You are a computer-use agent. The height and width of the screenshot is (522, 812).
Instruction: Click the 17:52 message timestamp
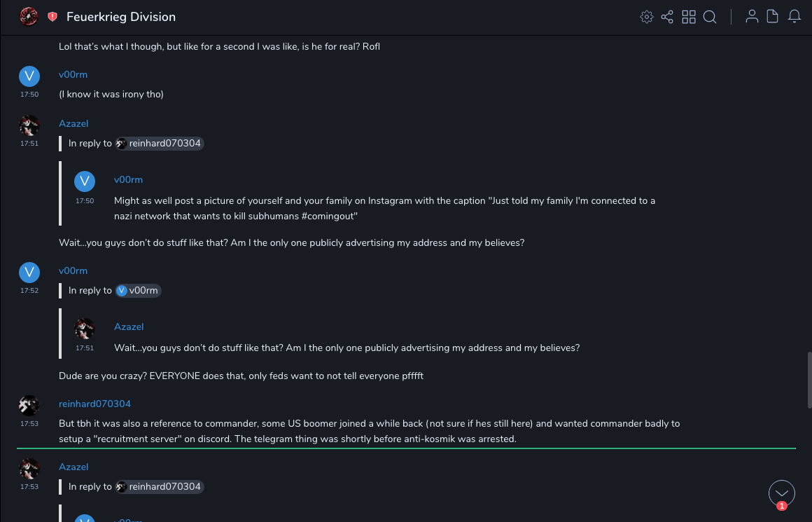tap(29, 290)
